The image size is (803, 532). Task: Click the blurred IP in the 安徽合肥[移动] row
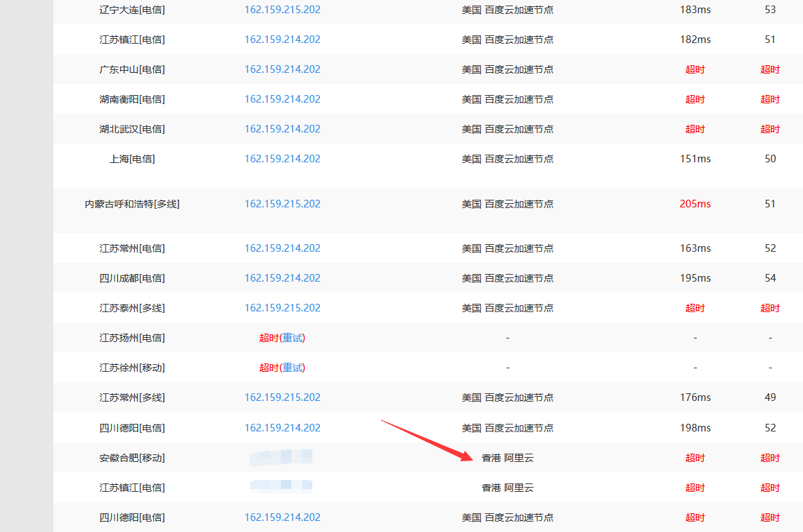coord(281,457)
